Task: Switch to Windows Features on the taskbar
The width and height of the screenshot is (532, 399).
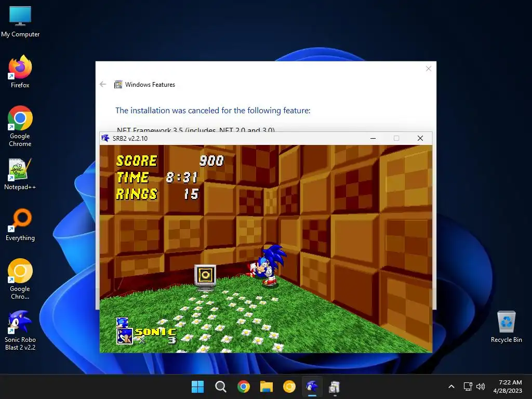Action: [335, 387]
